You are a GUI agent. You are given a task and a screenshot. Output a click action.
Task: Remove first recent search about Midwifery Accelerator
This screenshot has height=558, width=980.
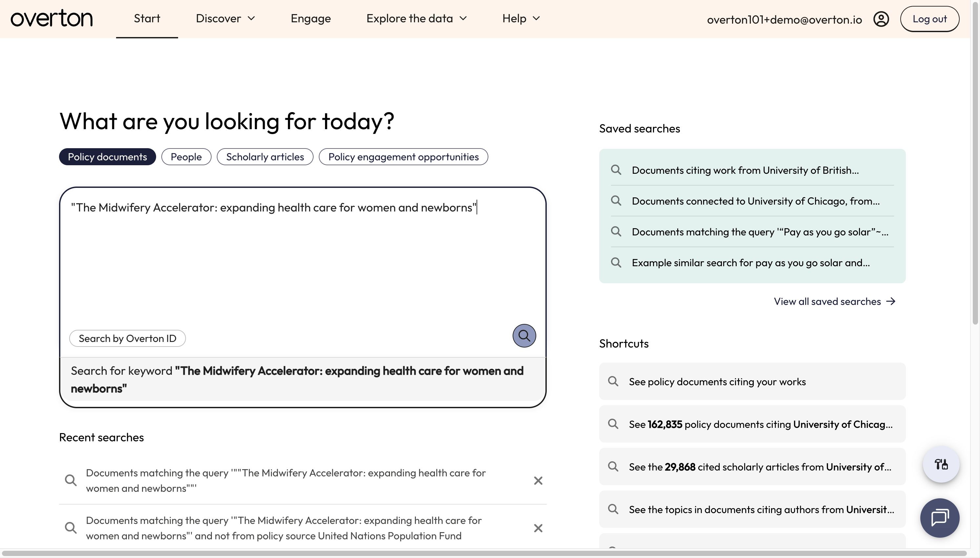pos(538,481)
